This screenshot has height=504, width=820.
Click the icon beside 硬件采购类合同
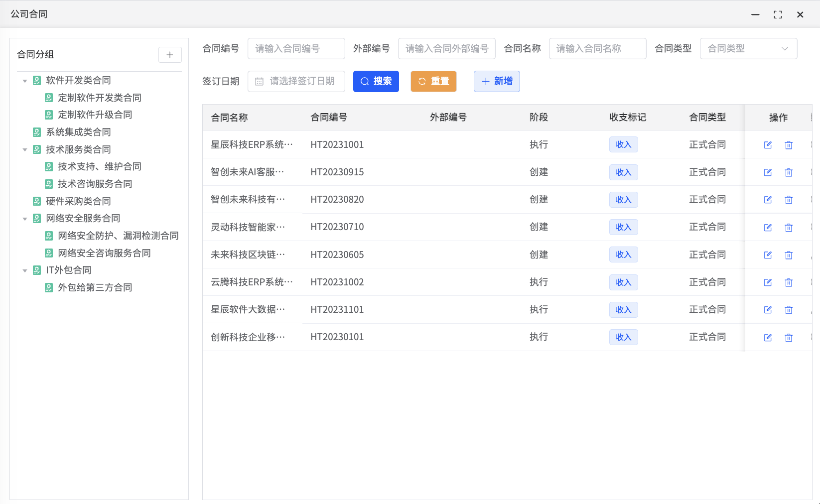click(37, 201)
